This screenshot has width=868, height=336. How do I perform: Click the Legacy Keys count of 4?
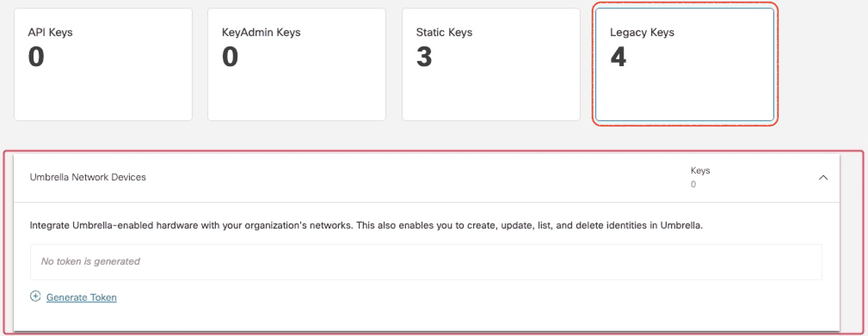(x=619, y=57)
